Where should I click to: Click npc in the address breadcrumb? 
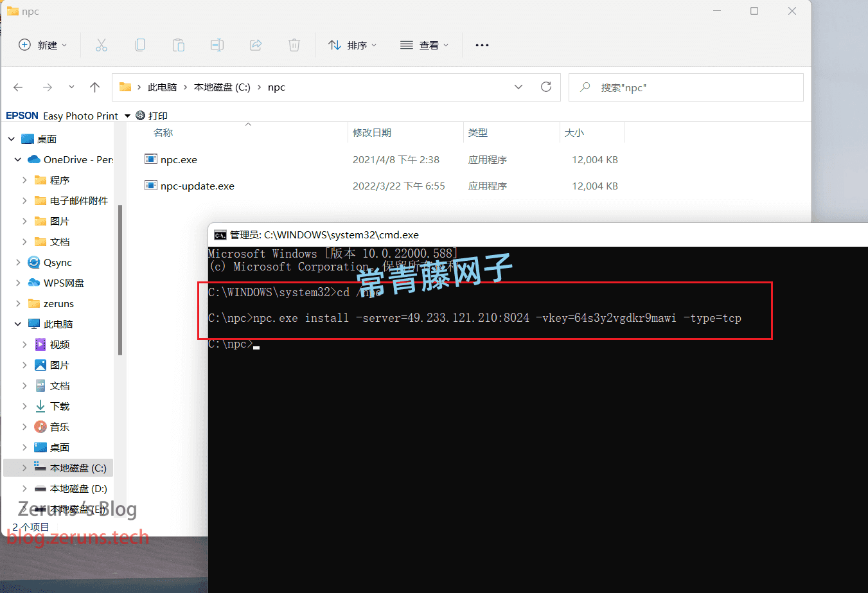click(276, 87)
